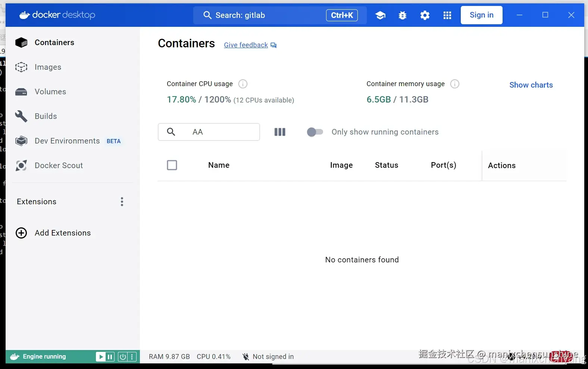The height and width of the screenshot is (369, 588).
Task: Open the Extensions three-dot menu
Action: pos(122,202)
